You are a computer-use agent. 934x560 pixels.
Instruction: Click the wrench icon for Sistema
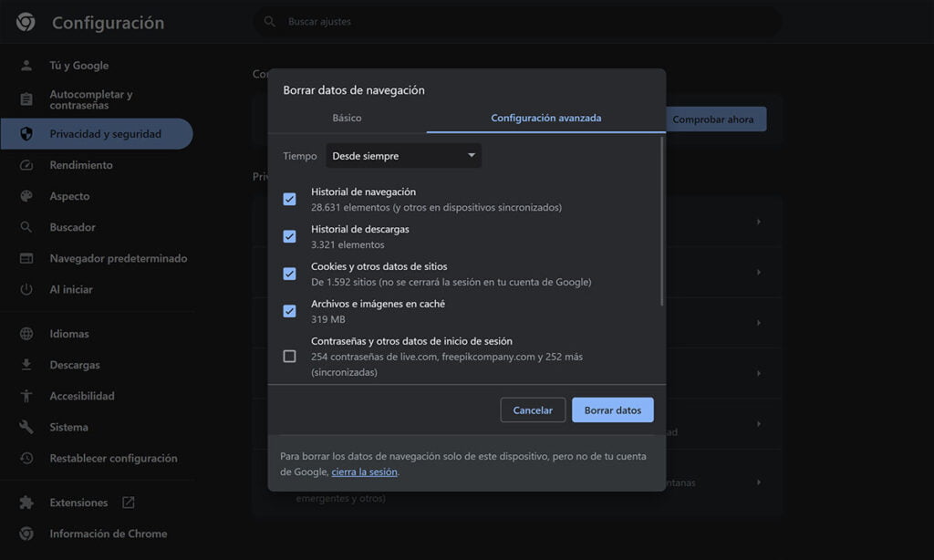tap(26, 427)
